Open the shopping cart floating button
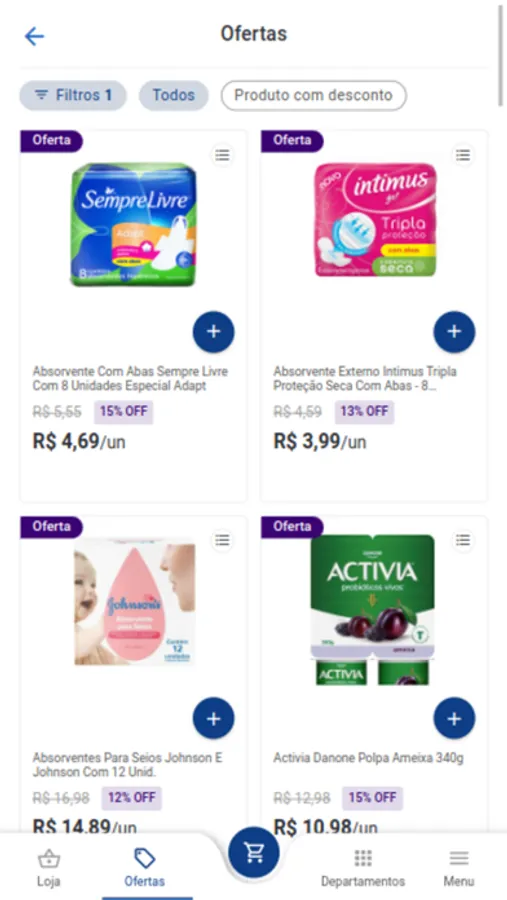This screenshot has height=900, width=507. (x=254, y=853)
